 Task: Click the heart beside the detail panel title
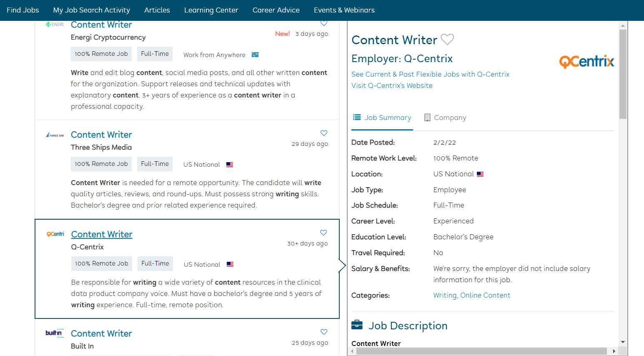[447, 39]
